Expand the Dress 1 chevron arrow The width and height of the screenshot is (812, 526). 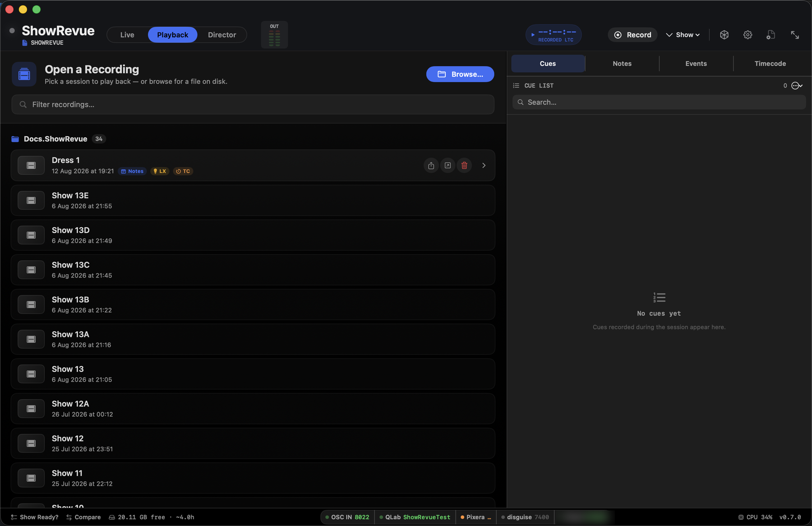pyautogui.click(x=484, y=166)
